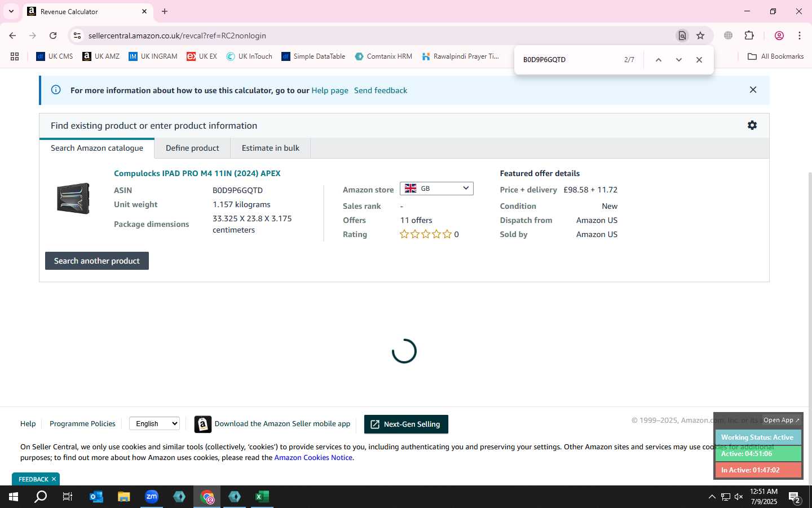The image size is (812, 508).
Task: Open the All Bookmarks folder
Action: [x=775, y=56]
